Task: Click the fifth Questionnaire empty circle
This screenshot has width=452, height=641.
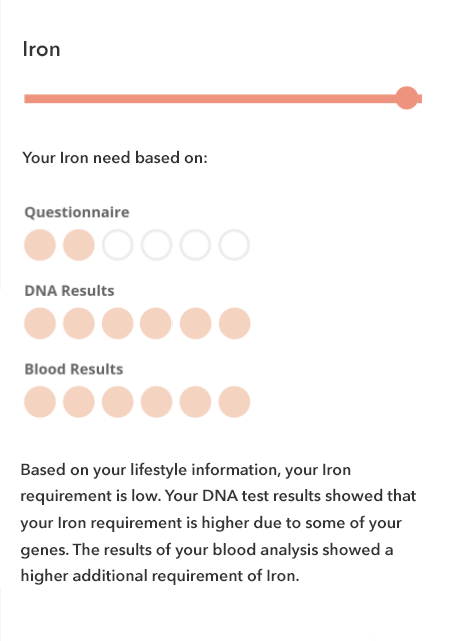Action: tap(195, 245)
